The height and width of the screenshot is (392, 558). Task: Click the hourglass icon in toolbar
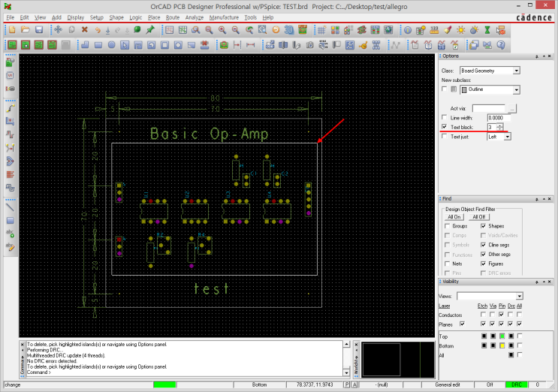(487, 30)
